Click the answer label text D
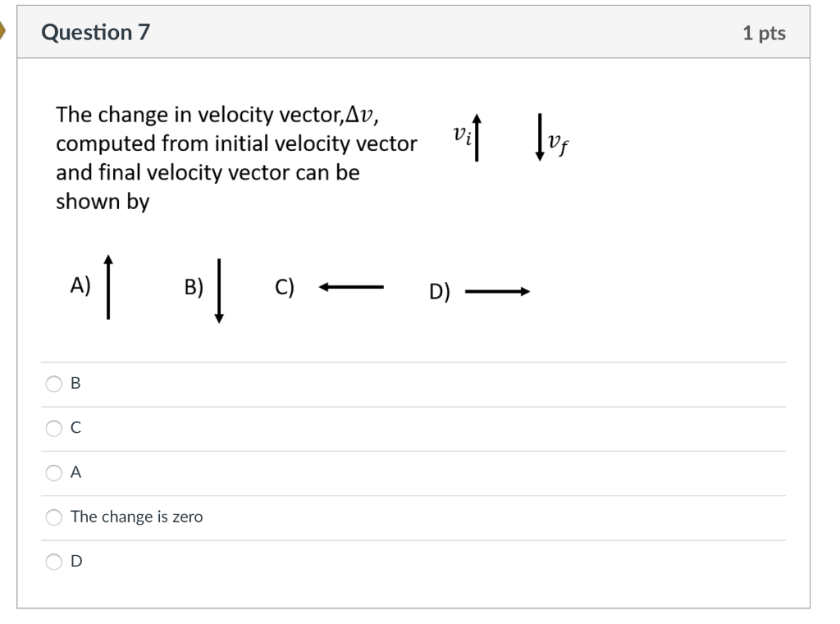Screen dimensions: 840x624 (x=76, y=561)
